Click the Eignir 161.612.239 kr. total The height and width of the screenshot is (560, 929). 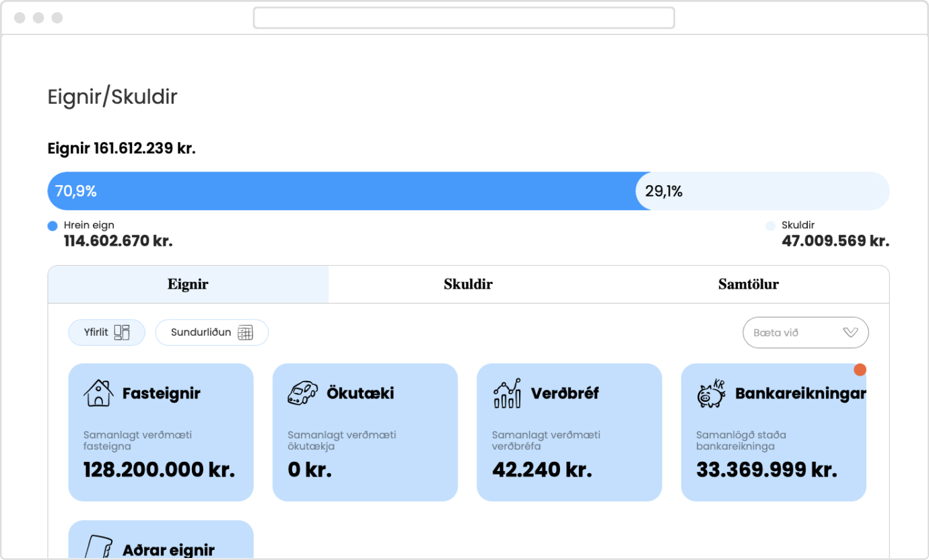[122, 149]
